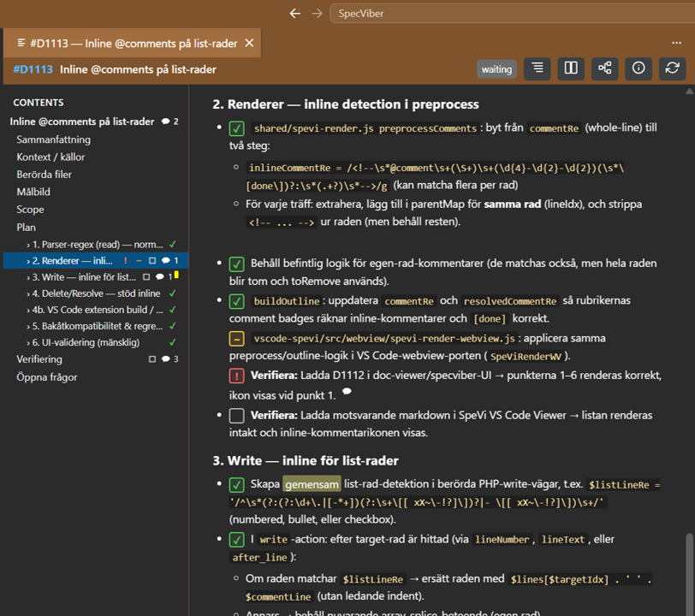695x616 pixels.
Task: Click yellow marker on 3. Write row
Action: [176, 275]
